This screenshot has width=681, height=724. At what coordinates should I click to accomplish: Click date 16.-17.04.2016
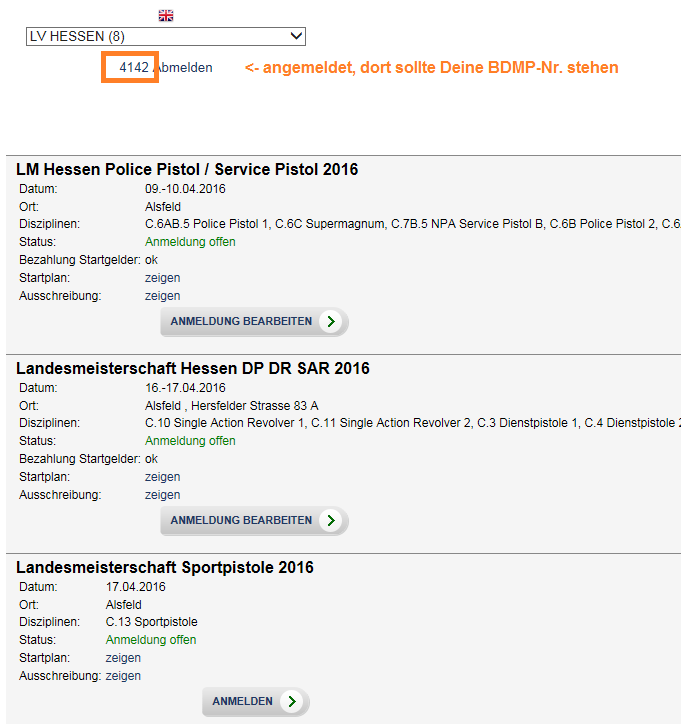185,388
